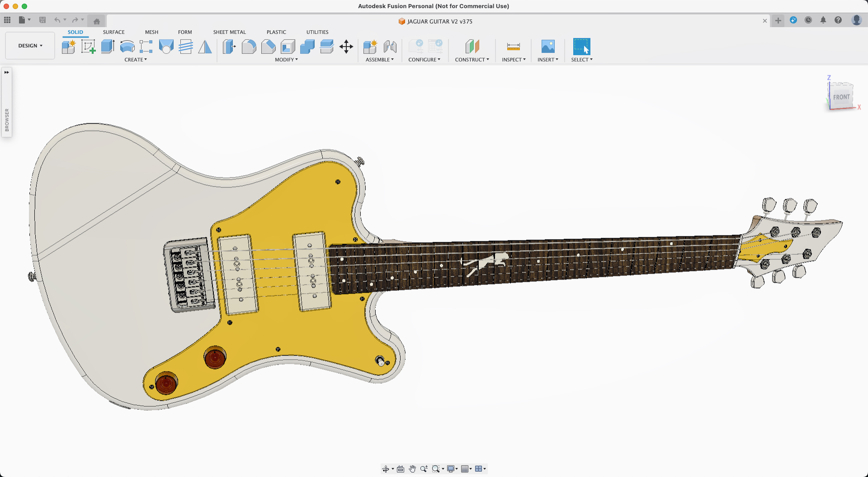Open the Sheet Metal tab
The height and width of the screenshot is (477, 868).
[x=229, y=32]
